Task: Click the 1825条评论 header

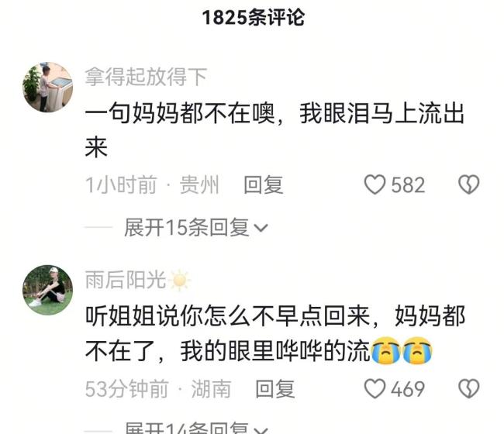Action: coord(254,17)
